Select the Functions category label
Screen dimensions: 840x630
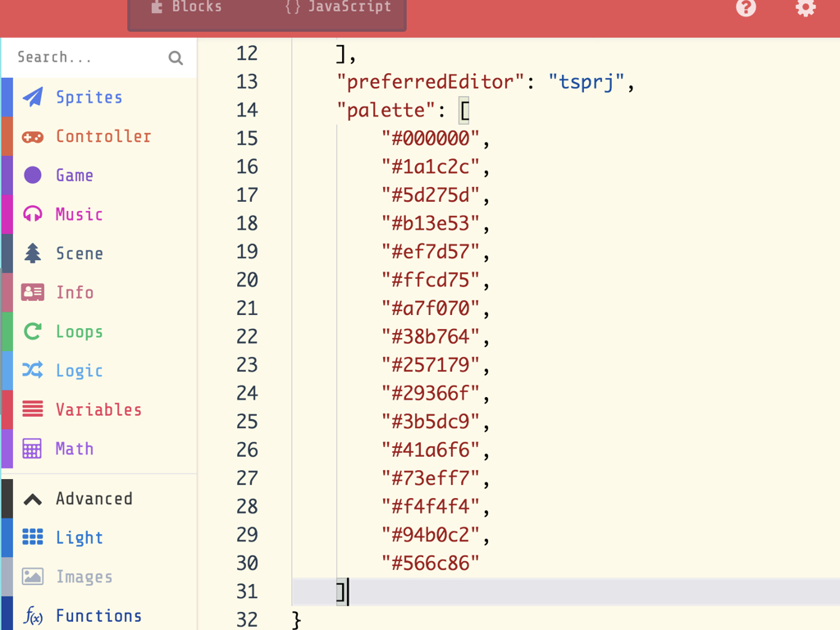[x=99, y=616]
